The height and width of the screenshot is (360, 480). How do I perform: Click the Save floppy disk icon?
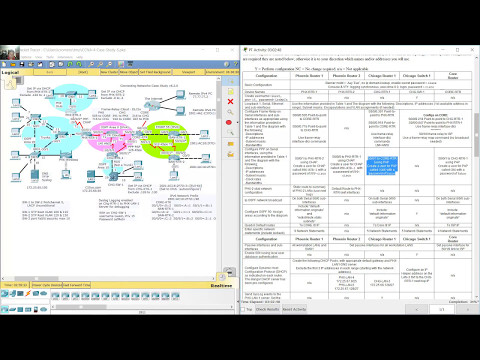pos(22,64)
